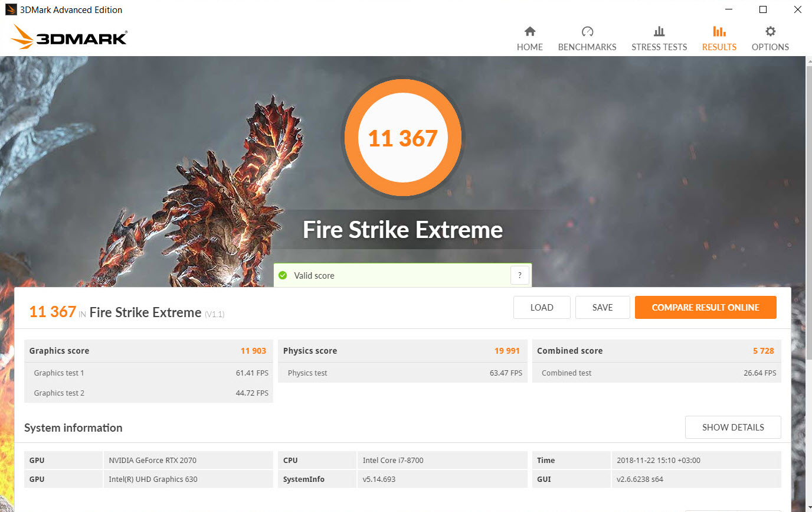Click the (V1.1) version label
The image size is (812, 512).
pos(214,314)
